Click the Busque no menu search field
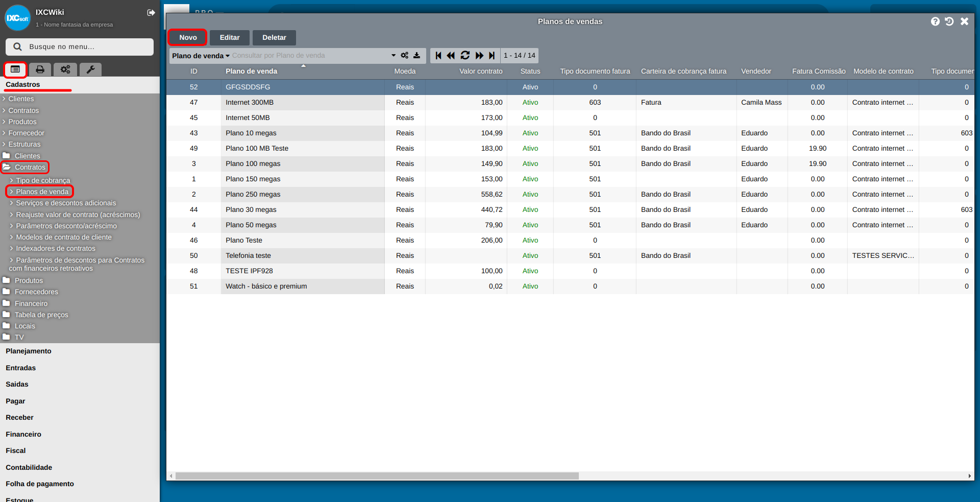Screen dimensions: 980x502 80,46
